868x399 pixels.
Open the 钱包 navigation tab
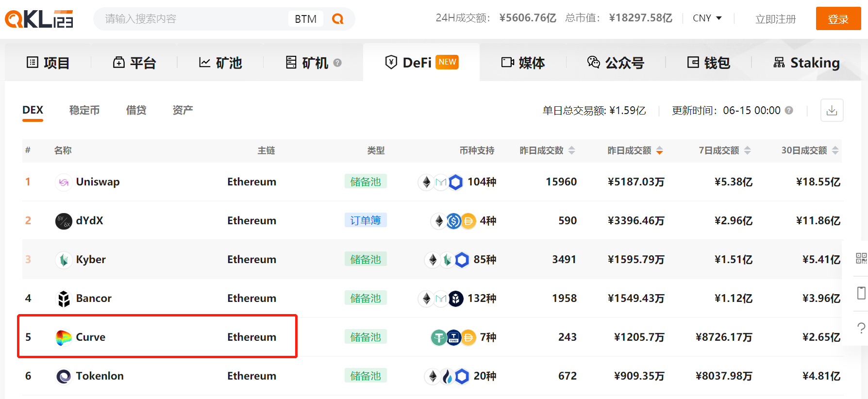pyautogui.click(x=709, y=63)
